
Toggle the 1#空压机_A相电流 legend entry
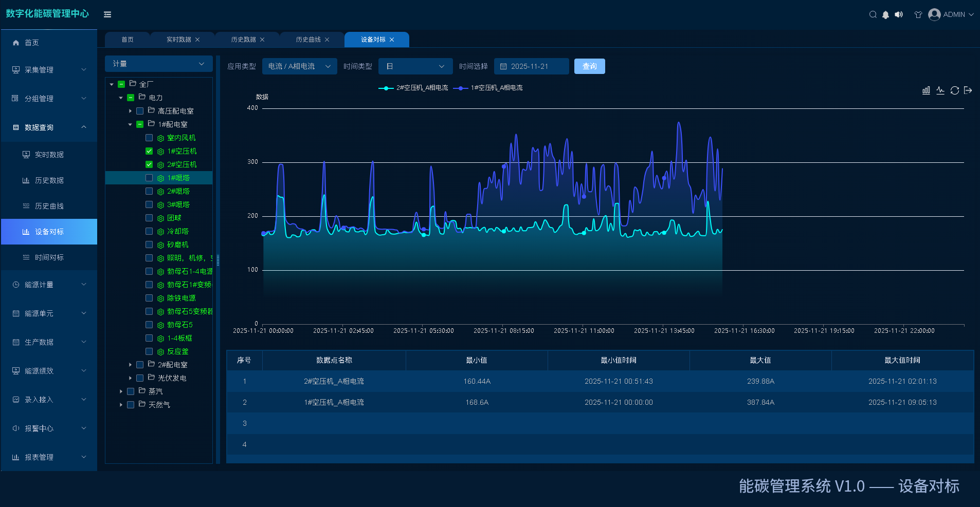click(488, 88)
